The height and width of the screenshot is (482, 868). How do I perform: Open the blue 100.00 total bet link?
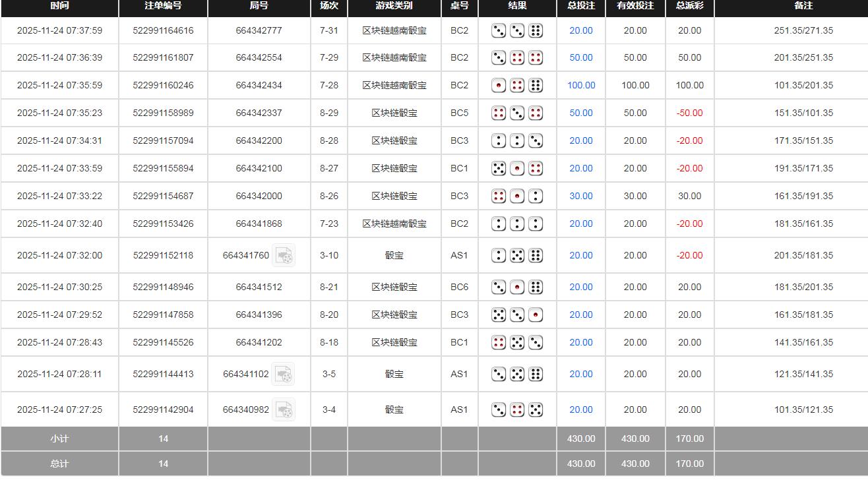581,85
